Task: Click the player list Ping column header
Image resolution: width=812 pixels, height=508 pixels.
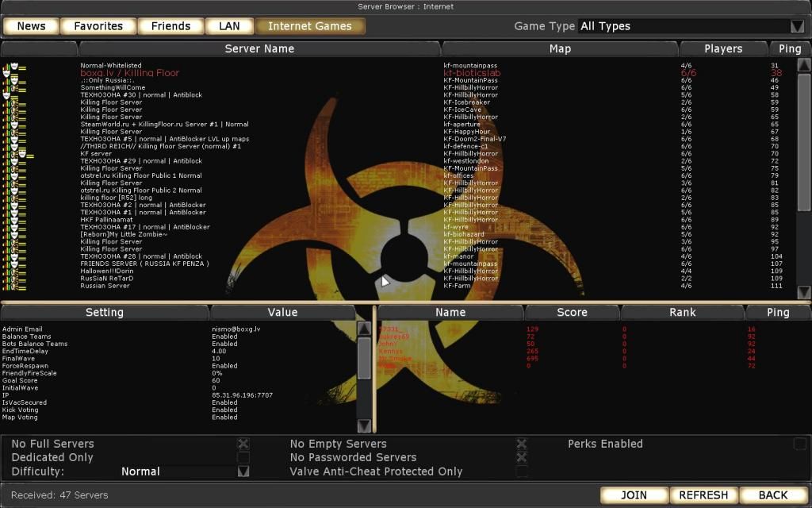Action: point(778,312)
